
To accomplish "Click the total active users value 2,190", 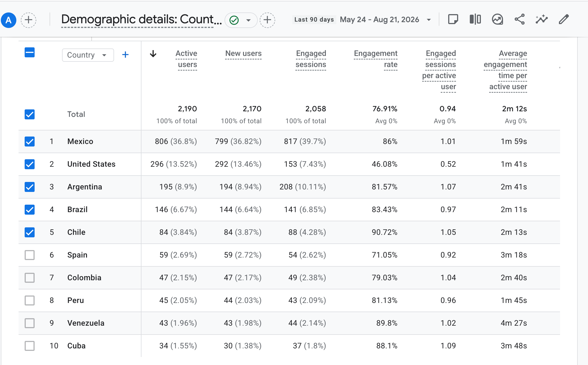I will pos(187,109).
